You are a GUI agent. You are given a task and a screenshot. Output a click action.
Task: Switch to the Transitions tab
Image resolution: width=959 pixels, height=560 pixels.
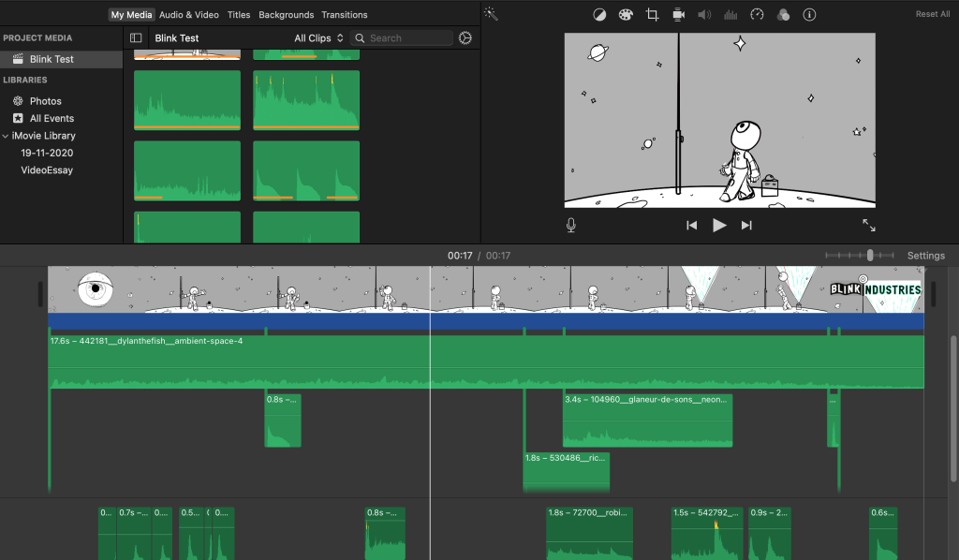tap(344, 15)
